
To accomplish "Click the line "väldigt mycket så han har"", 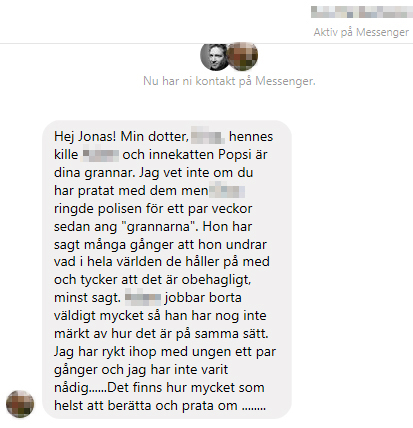I will tap(160, 316).
